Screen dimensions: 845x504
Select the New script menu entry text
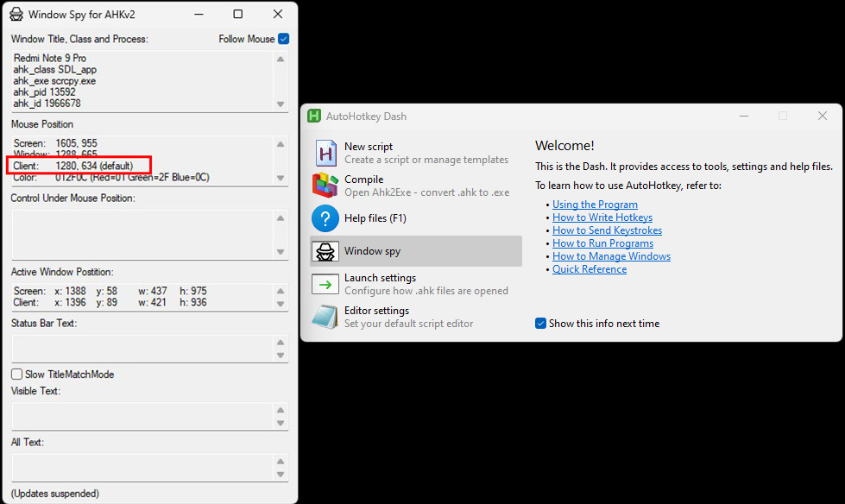[369, 147]
